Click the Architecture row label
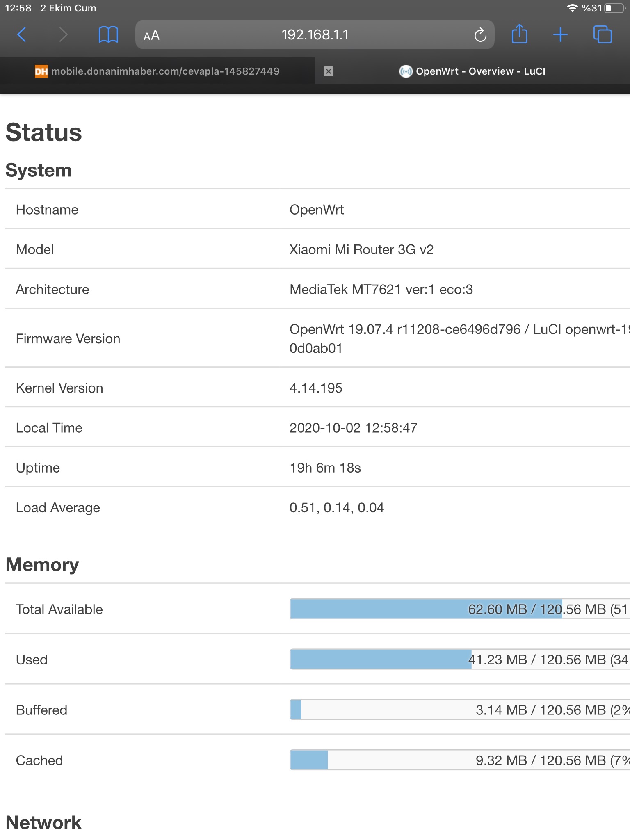 pyautogui.click(x=52, y=289)
